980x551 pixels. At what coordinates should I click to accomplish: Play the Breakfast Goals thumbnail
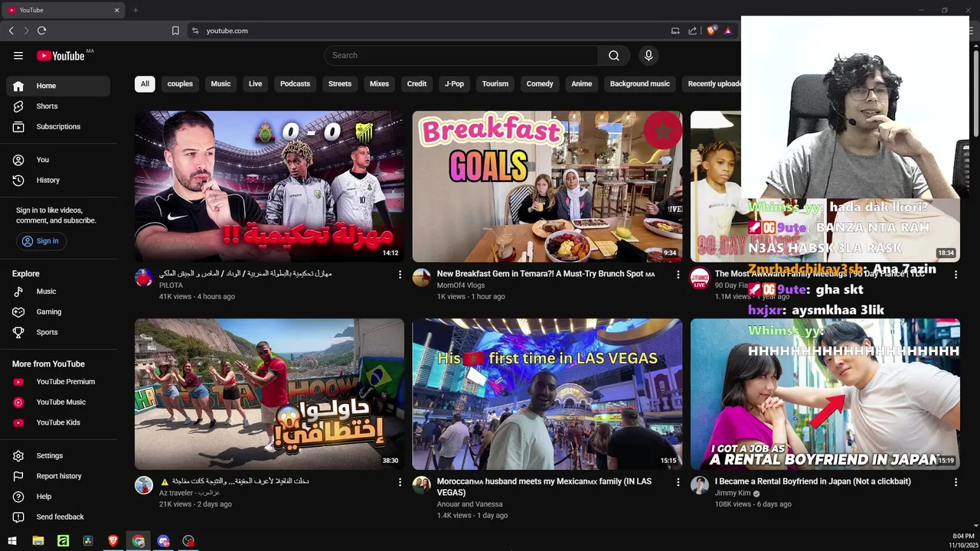[547, 187]
